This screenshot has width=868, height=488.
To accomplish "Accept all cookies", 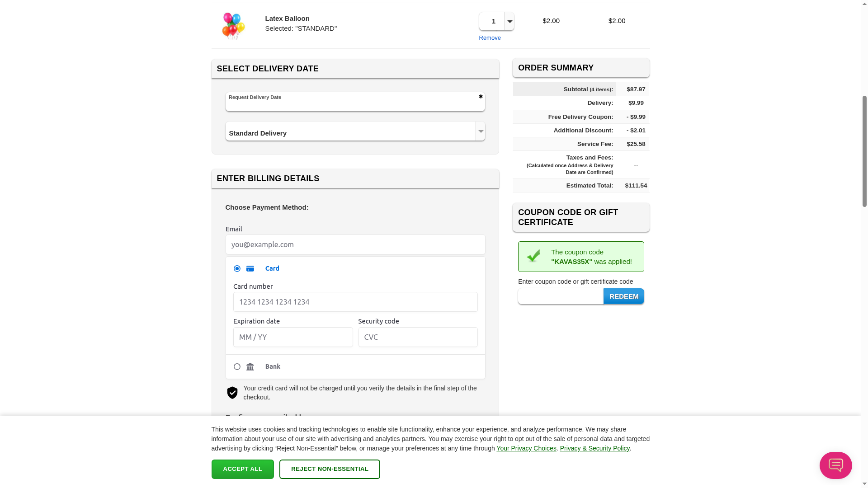I will [242, 469].
